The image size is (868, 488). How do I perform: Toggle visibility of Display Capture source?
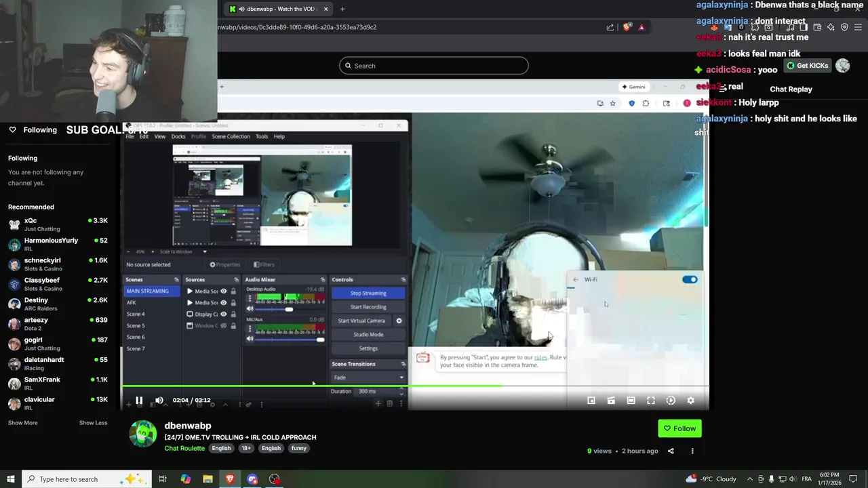tap(223, 314)
